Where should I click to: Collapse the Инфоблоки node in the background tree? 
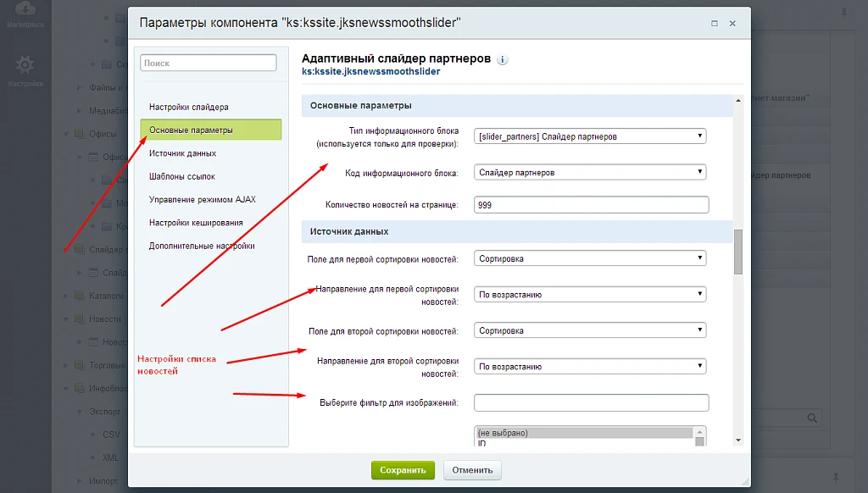pyautogui.click(x=66, y=389)
